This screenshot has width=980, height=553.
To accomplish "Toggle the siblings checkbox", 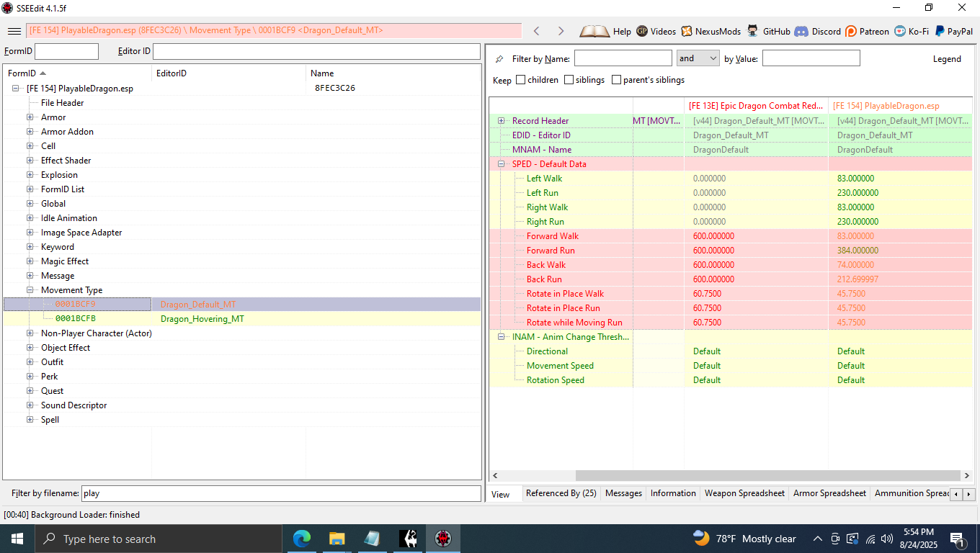I will point(569,80).
